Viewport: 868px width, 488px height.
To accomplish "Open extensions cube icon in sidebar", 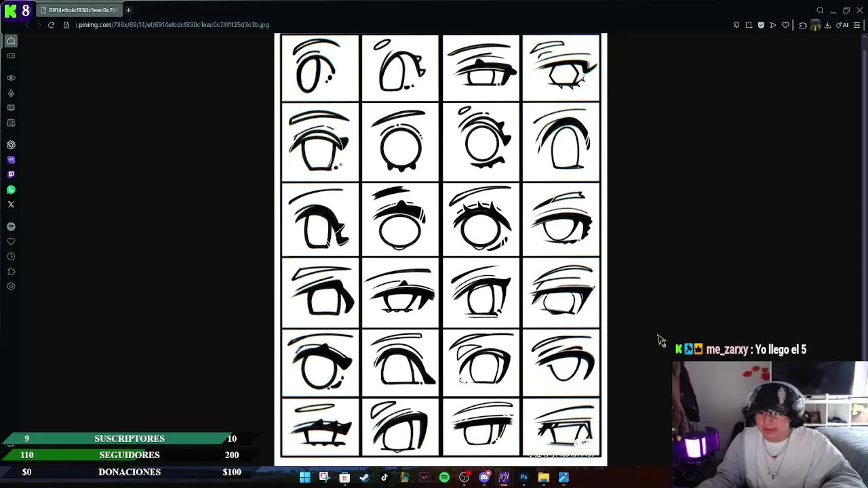I will click(11, 271).
